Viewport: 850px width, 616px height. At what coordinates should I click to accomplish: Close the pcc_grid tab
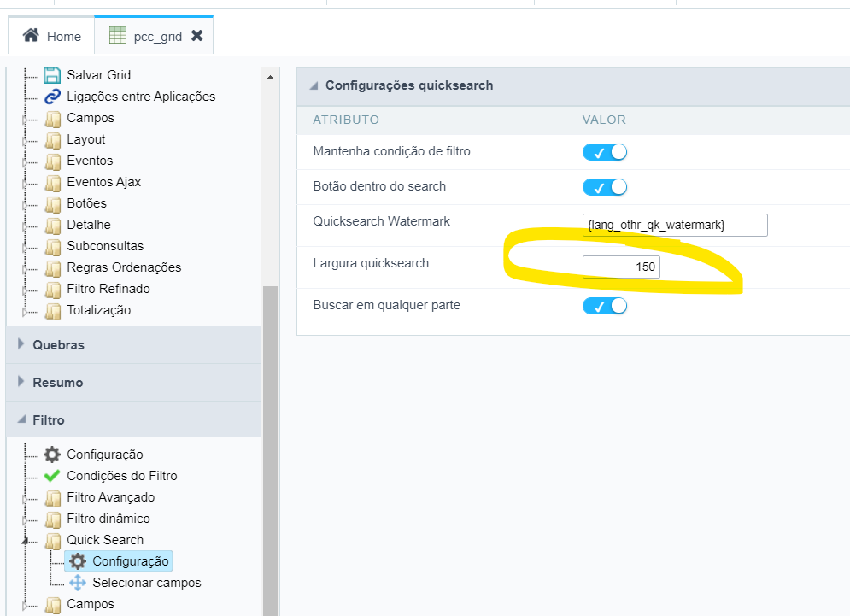197,36
